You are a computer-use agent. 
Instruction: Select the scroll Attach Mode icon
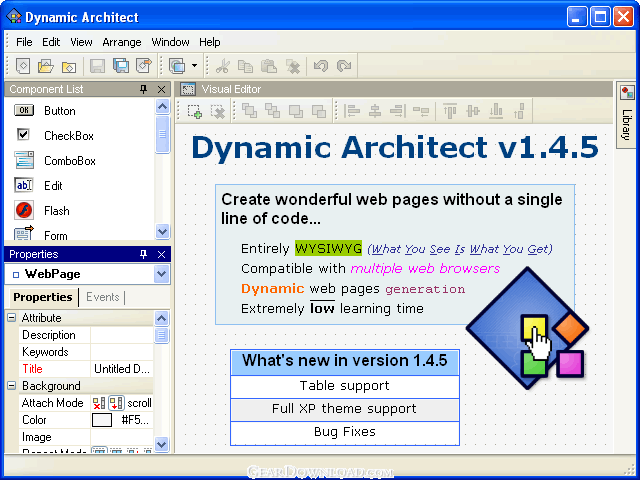pos(116,403)
